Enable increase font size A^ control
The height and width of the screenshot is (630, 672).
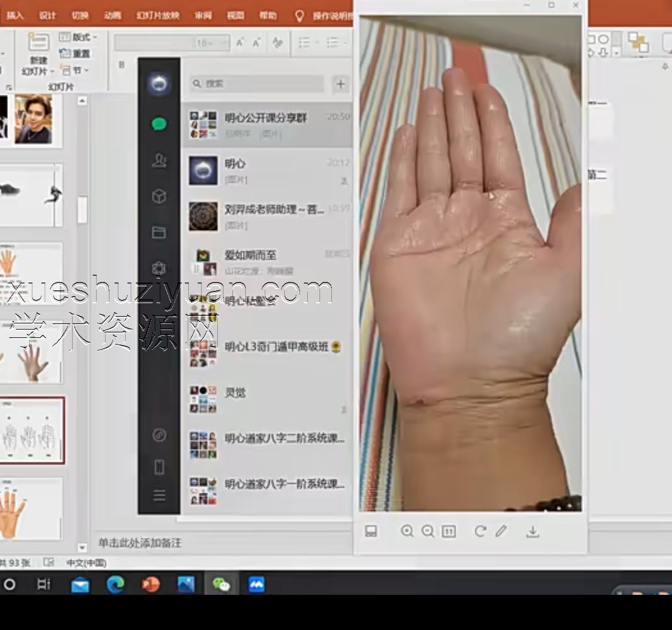(240, 41)
